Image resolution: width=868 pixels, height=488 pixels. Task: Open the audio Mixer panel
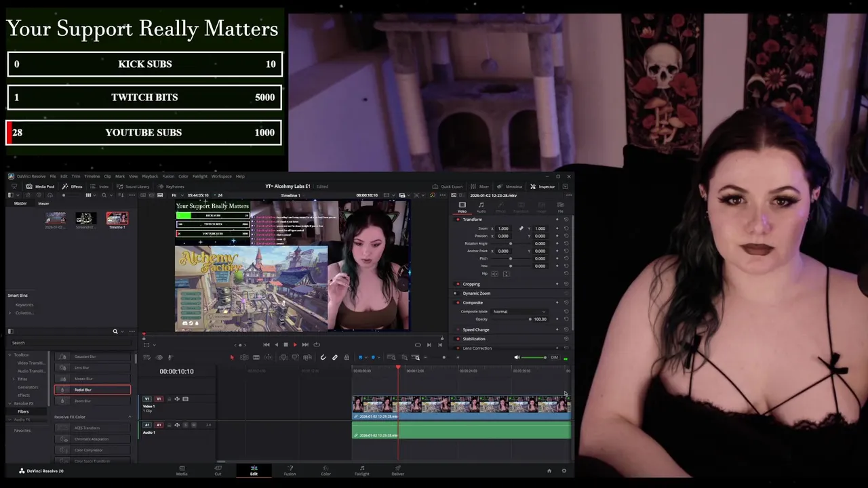tap(481, 186)
